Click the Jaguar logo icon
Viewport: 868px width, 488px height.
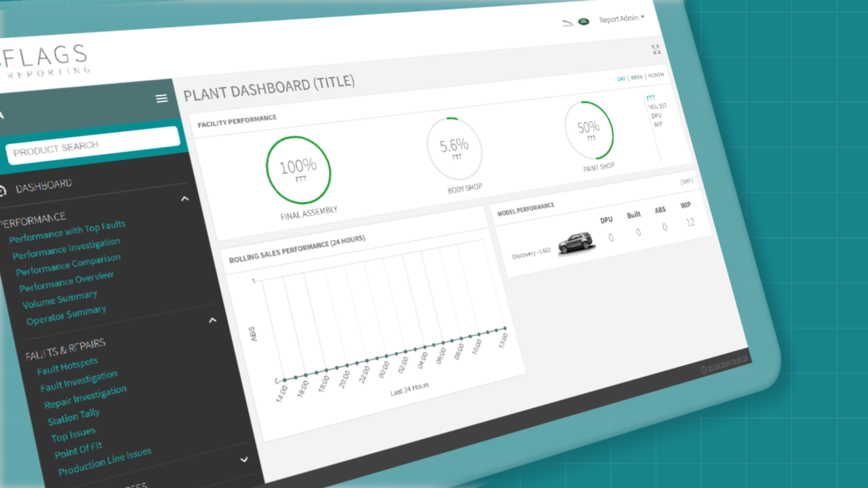click(x=567, y=24)
